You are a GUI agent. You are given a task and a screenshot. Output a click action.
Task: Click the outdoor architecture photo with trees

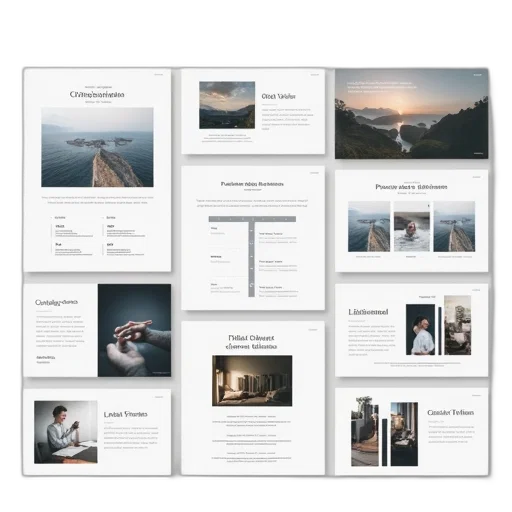(365, 431)
